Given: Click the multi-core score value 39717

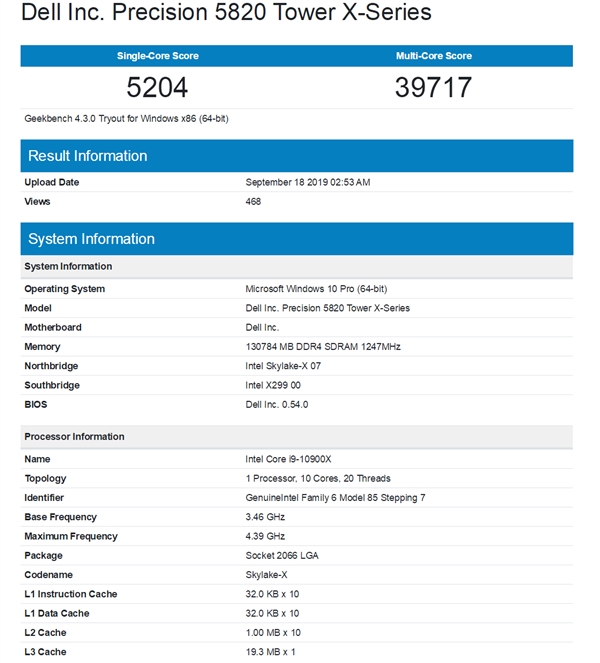Looking at the screenshot, I should [x=434, y=88].
